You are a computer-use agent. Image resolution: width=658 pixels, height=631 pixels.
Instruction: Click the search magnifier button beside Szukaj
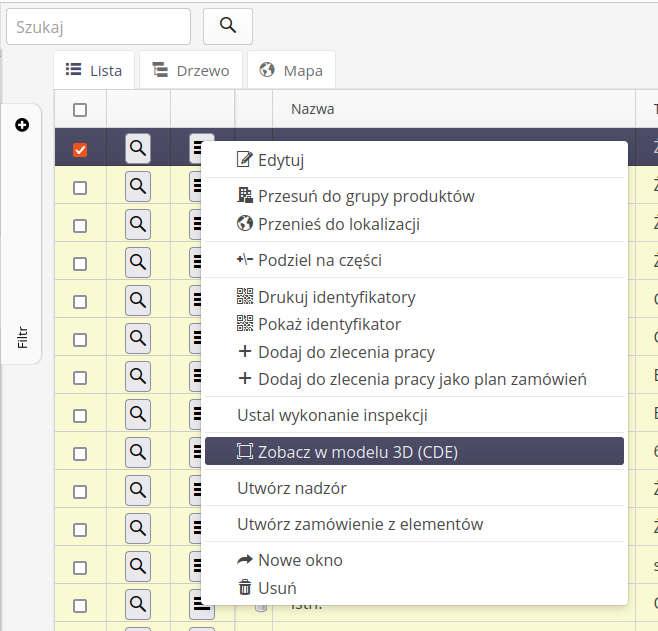(227, 26)
